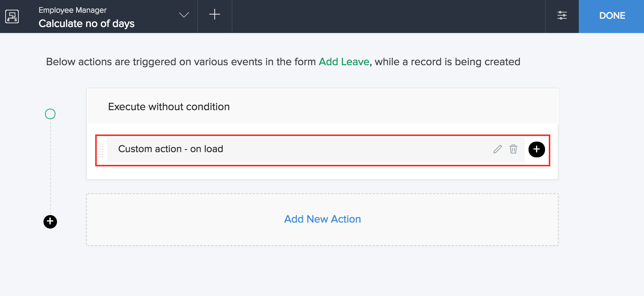644x296 pixels.
Task: Grab the drag handle of Custom action
Action: click(101, 150)
